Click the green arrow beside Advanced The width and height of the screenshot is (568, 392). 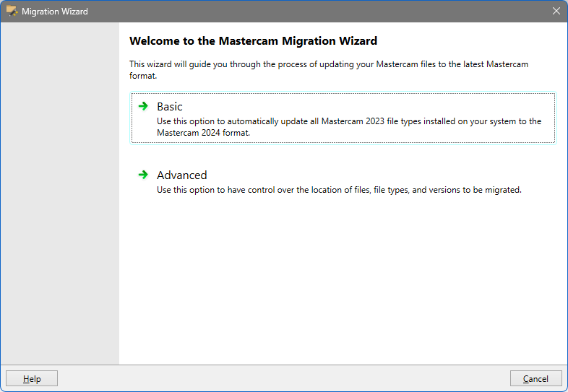[x=144, y=175]
